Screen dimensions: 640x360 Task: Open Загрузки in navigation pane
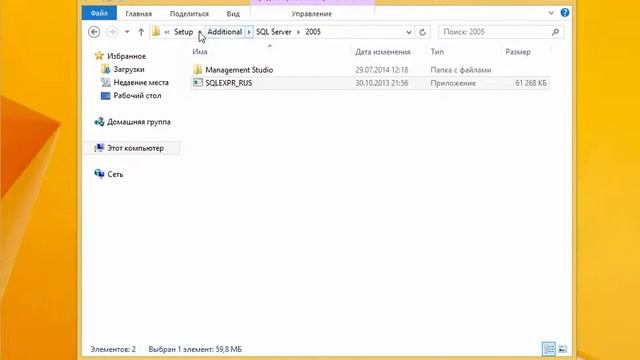click(129, 69)
